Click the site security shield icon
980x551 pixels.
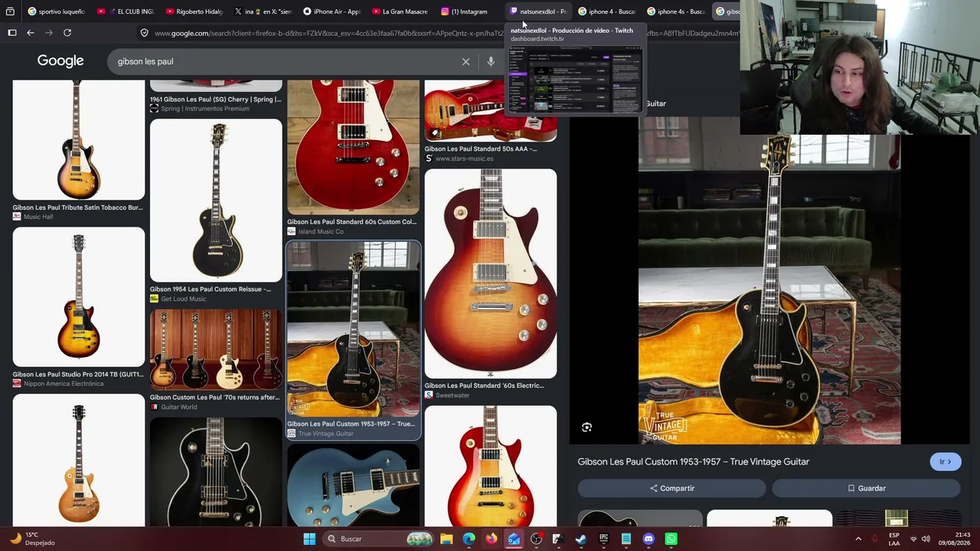click(x=144, y=33)
